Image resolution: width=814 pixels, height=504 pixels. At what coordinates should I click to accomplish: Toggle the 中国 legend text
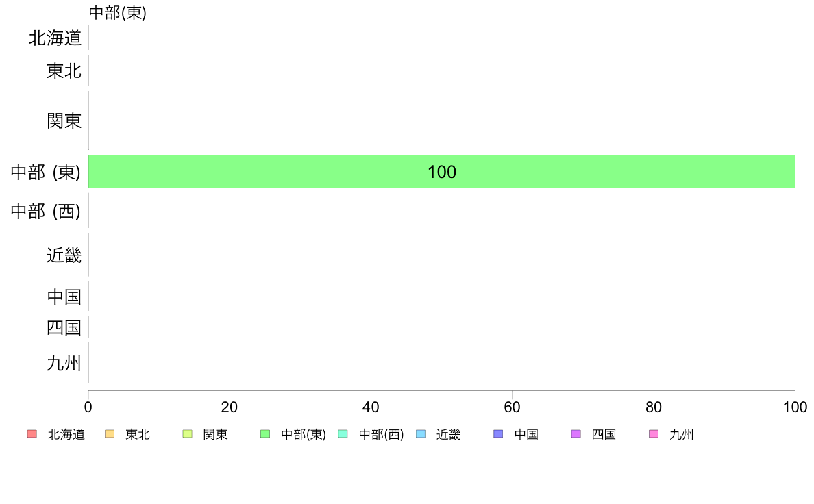tap(526, 434)
